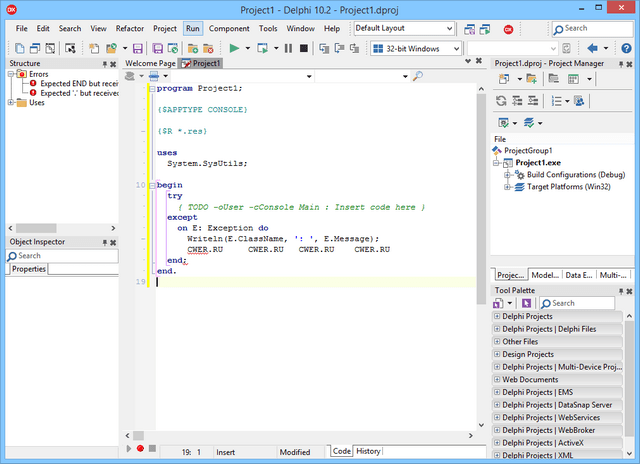The width and height of the screenshot is (640, 464).
Task: Click the Object Inspector search field
Action: (x=60, y=256)
